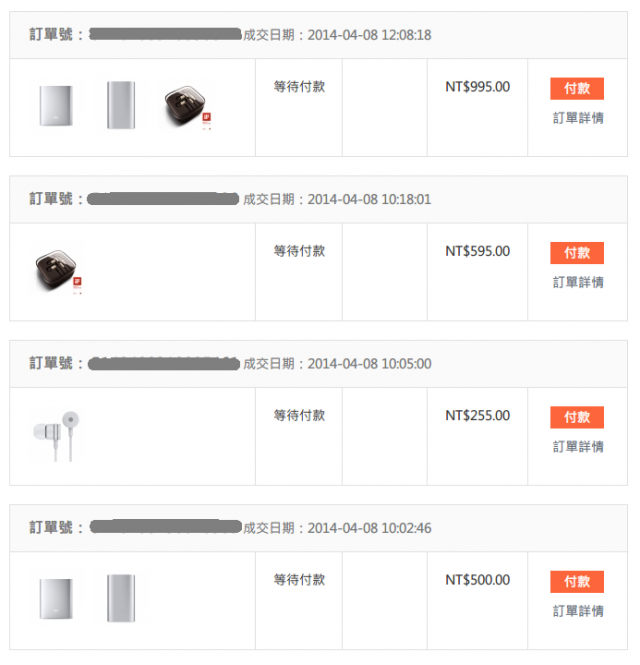View 訂單詳情 of the 10:05:00 order

click(x=578, y=447)
